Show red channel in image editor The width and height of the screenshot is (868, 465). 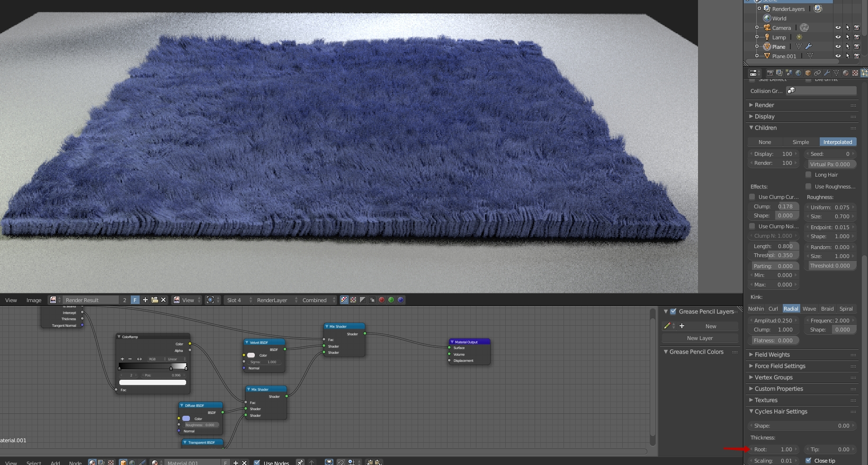[x=382, y=300]
